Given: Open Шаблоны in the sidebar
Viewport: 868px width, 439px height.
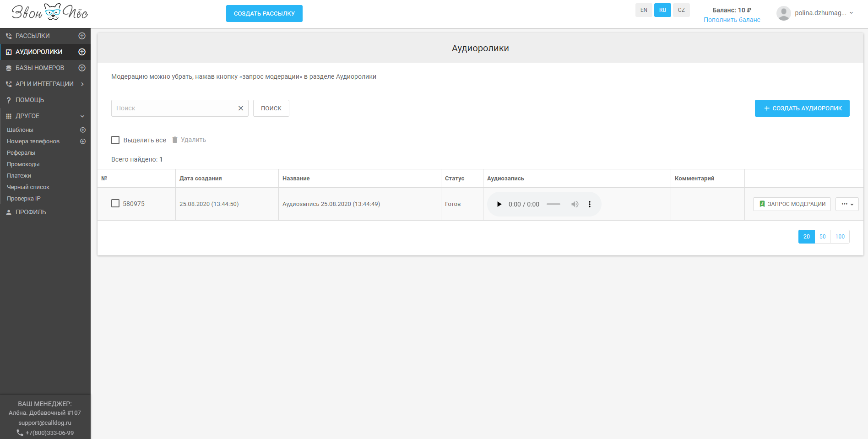Looking at the screenshot, I should 20,130.
